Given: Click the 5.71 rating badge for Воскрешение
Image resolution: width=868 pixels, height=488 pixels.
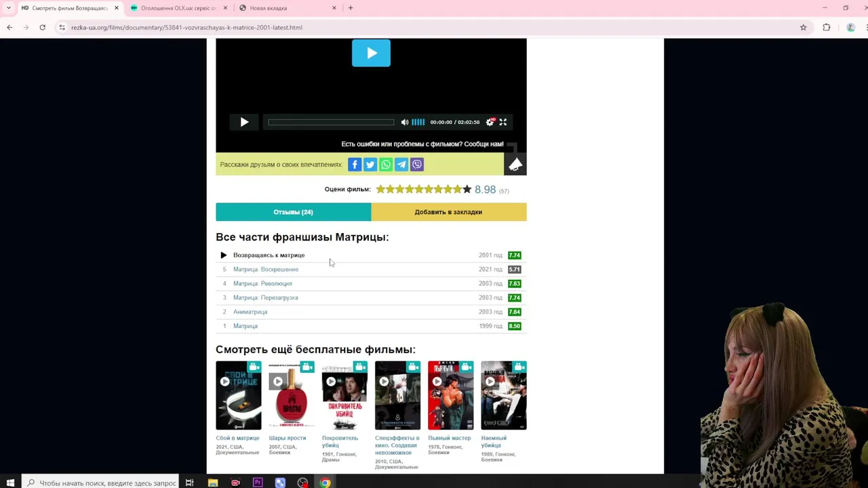Looking at the screenshot, I should [514, 269].
